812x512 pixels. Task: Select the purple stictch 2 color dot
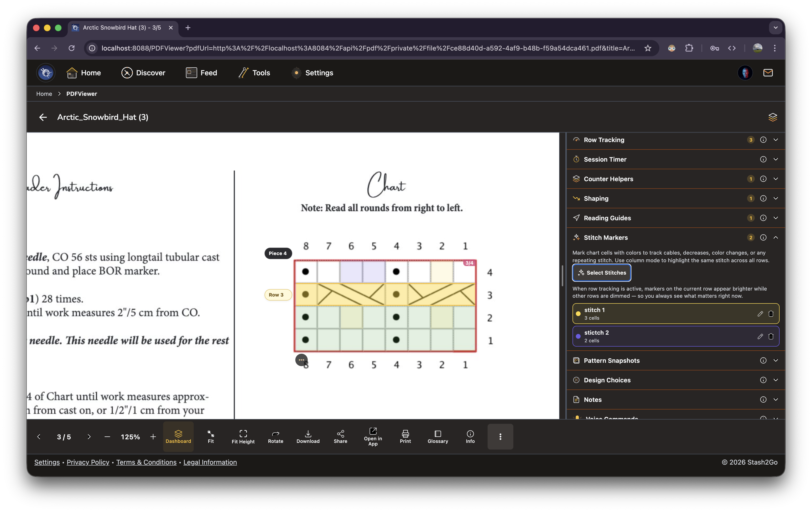(x=578, y=336)
